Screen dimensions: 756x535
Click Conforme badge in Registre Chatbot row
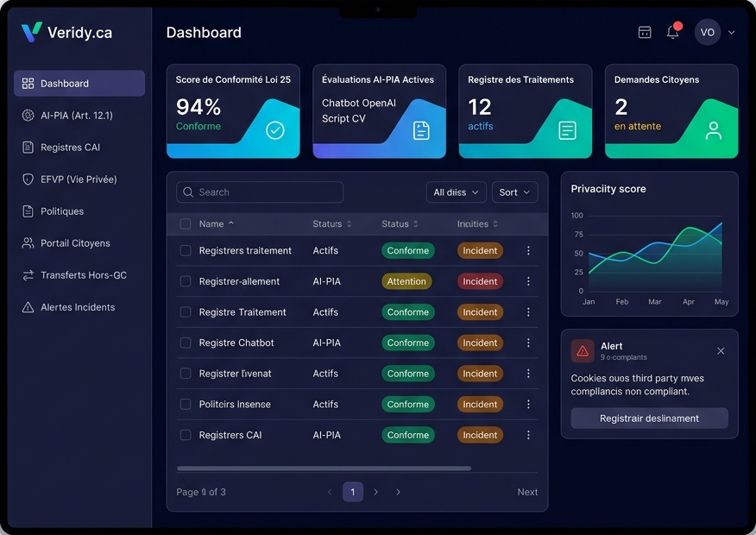408,343
